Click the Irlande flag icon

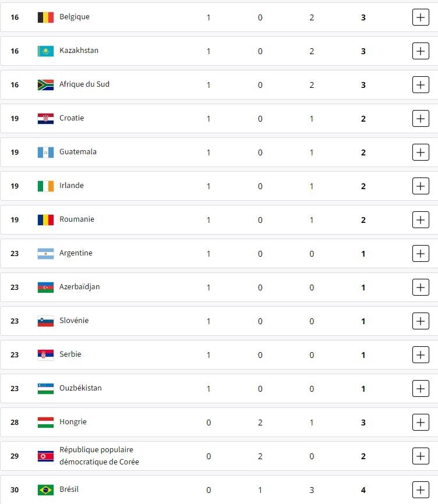pos(45,186)
